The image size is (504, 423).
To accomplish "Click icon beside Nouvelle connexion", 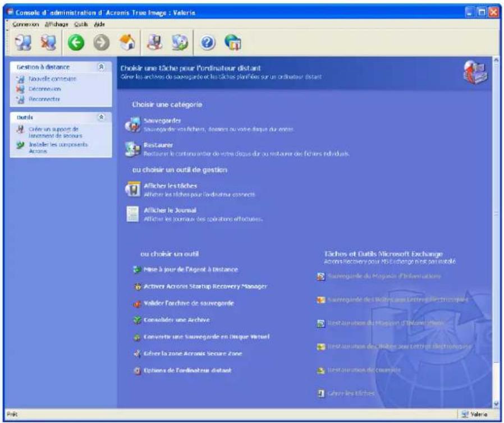I will [20, 79].
